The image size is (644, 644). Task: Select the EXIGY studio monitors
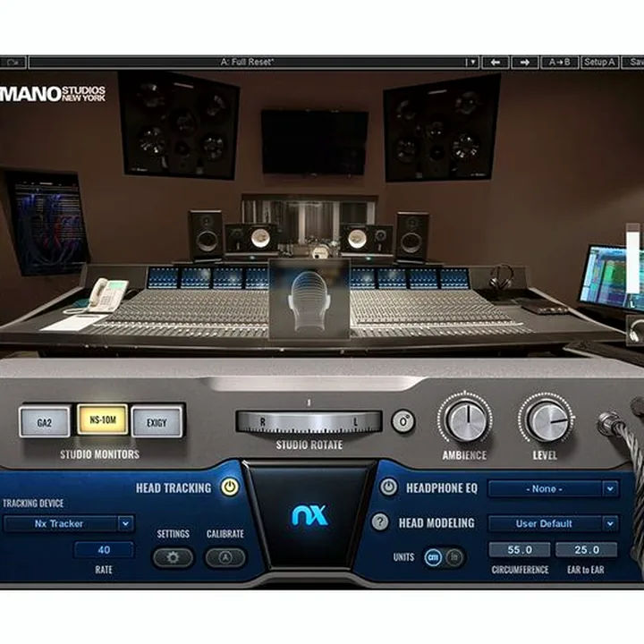[157, 422]
